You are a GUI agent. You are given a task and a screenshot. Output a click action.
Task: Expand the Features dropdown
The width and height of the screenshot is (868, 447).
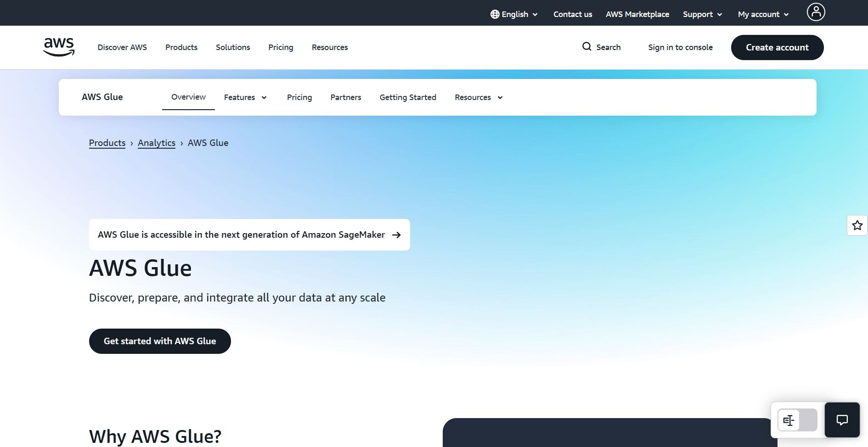(245, 97)
